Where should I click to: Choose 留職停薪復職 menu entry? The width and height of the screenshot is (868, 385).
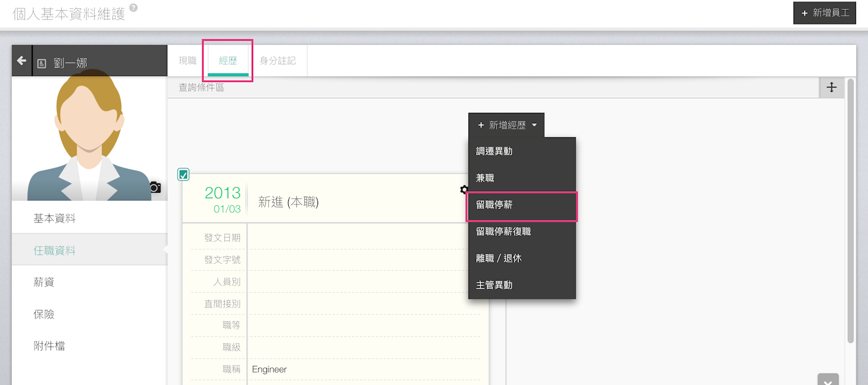[503, 232]
